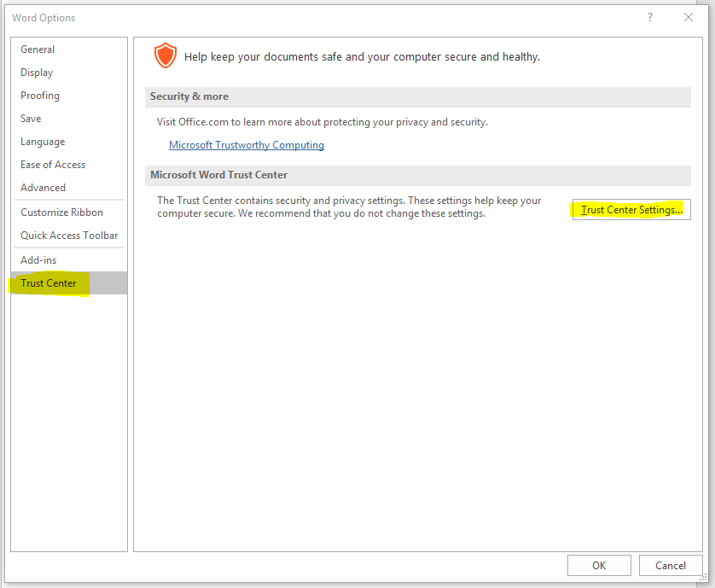
Task: Click the Security & more heading
Action: point(189,96)
